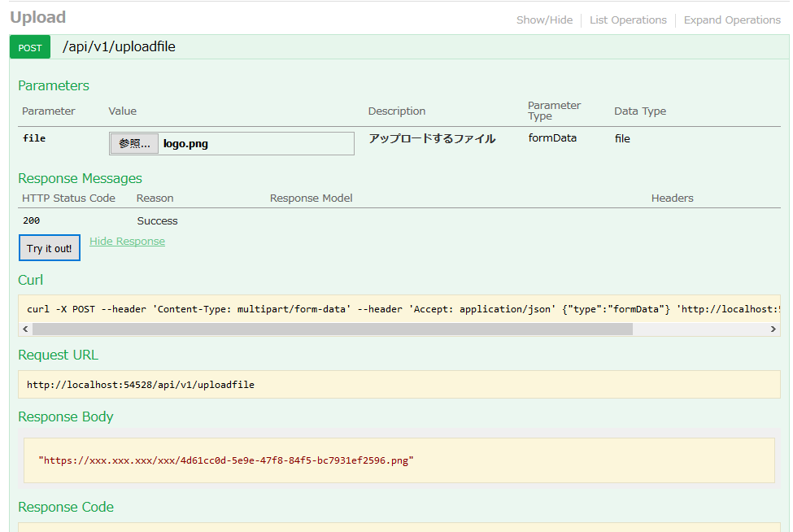Click the 参照... browse file button
The width and height of the screenshot is (793, 532).
point(134,144)
